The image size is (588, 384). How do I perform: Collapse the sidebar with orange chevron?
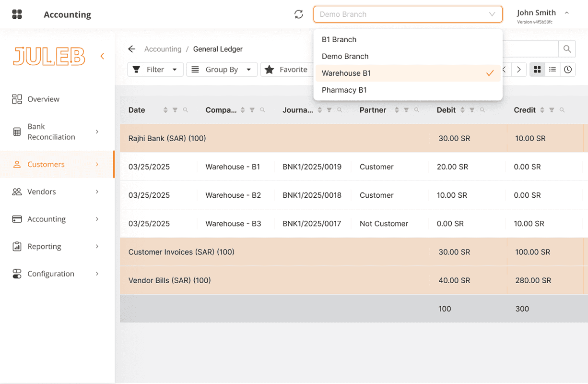pyautogui.click(x=102, y=56)
